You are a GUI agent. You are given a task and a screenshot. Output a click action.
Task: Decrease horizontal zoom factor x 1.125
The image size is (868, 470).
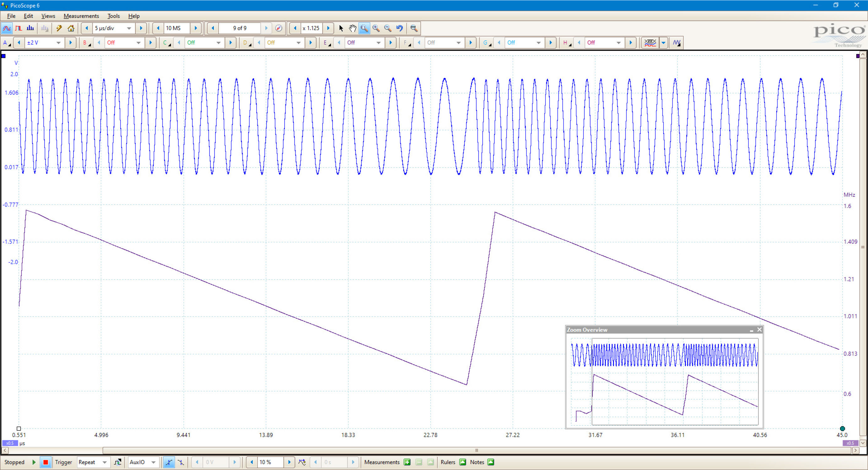click(x=295, y=28)
